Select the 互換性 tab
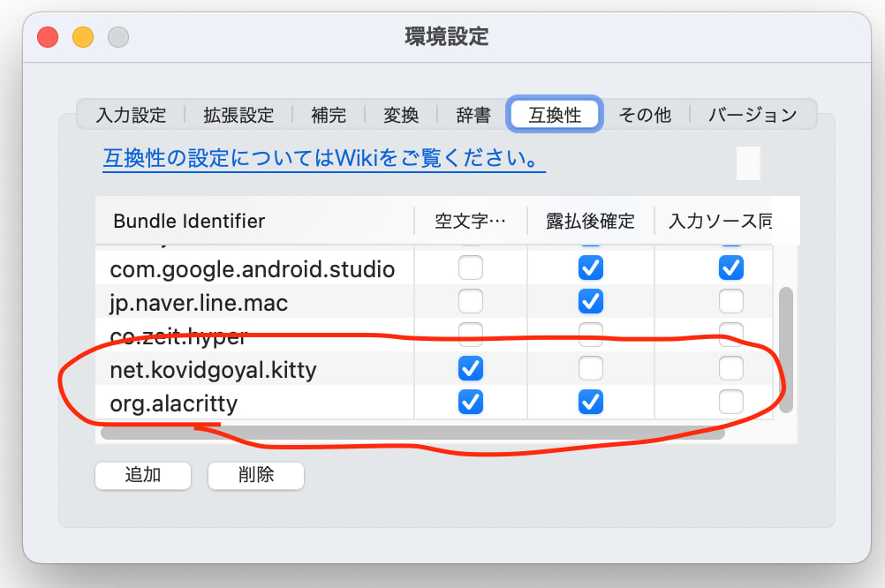Viewport: 885px width, 588px height. coord(555,115)
